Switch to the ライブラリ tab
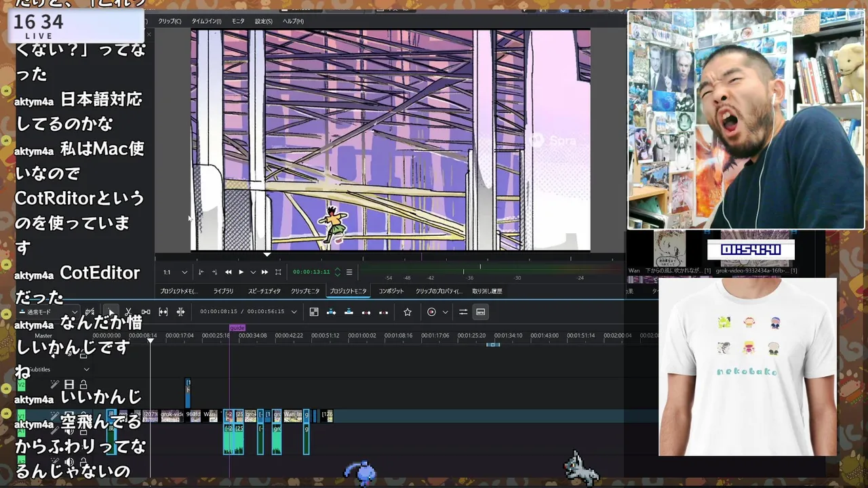Viewport: 868px width, 488px height. 223,291
